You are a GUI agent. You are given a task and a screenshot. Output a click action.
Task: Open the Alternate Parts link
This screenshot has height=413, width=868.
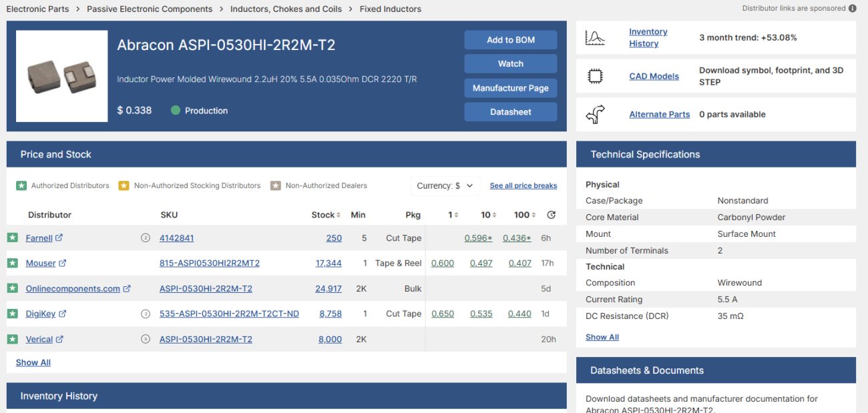point(660,114)
